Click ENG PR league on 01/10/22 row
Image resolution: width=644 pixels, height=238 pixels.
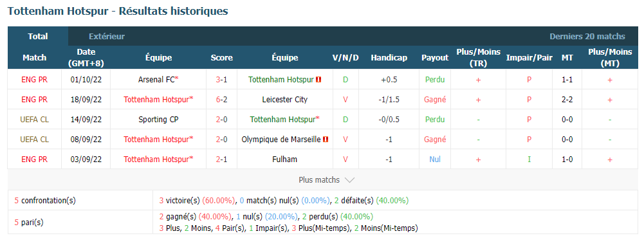click(x=35, y=80)
